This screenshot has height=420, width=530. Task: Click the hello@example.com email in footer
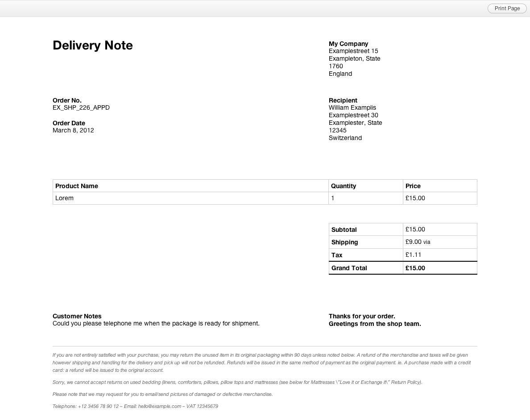(160, 406)
